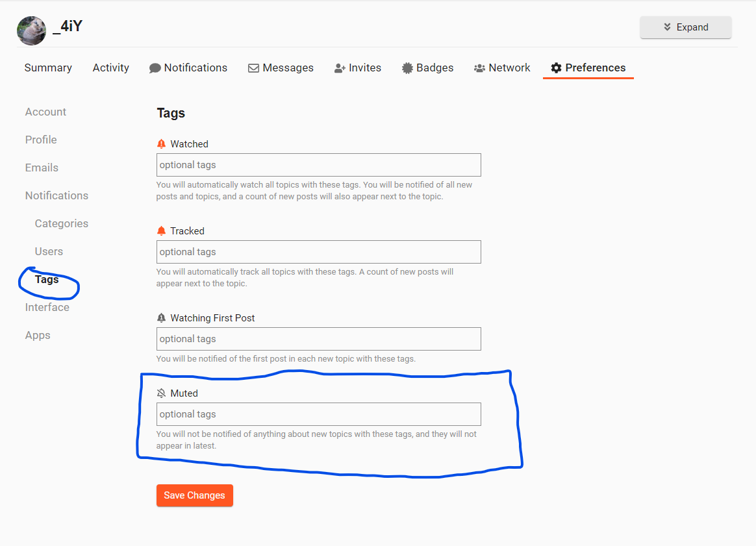The width and height of the screenshot is (756, 546).
Task: Click the double chevron icon in Expand
Action: (667, 27)
